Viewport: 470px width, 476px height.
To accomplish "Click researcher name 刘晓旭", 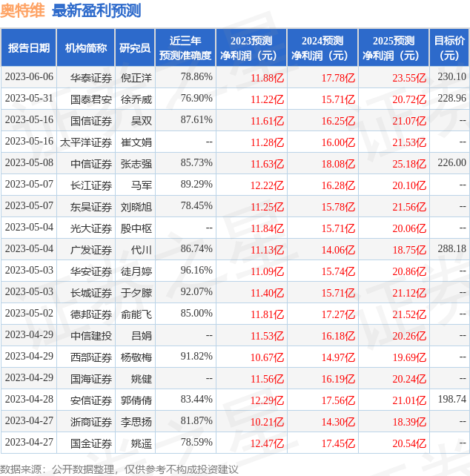I will point(136,208).
